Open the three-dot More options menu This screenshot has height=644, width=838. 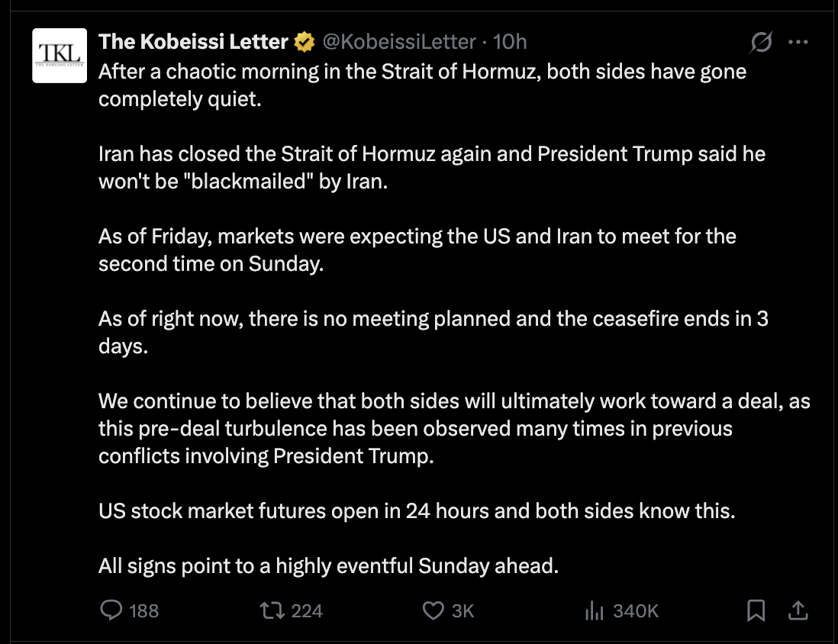coord(798,43)
